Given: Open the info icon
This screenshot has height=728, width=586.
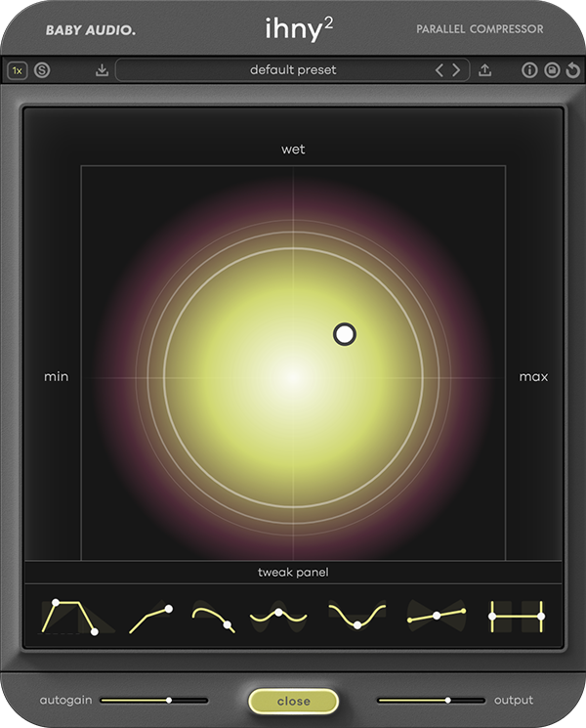Looking at the screenshot, I should pos(529,70).
